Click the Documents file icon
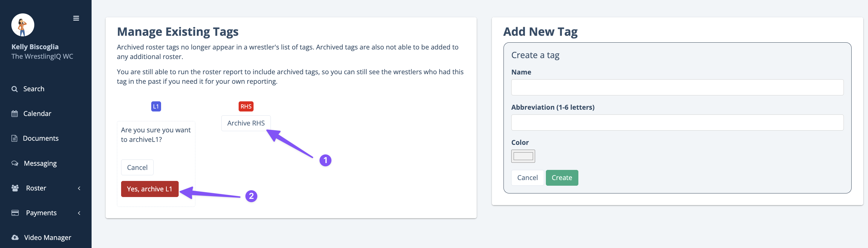 click(14, 138)
